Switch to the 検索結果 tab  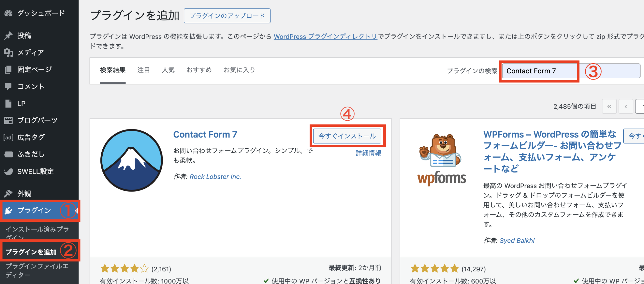coord(113,70)
